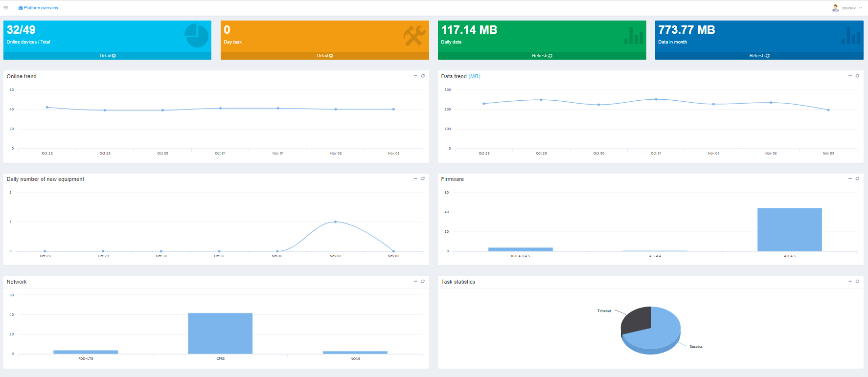Collapse the Task statistics panel

click(850, 281)
